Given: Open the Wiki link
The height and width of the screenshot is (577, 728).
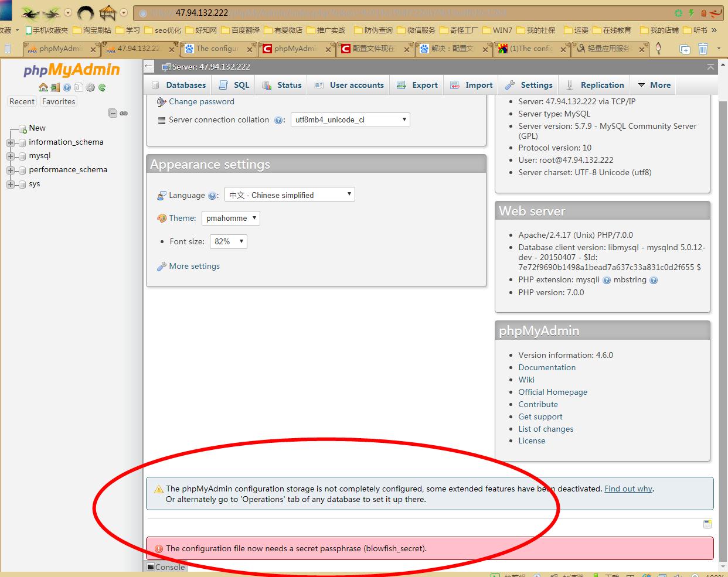Looking at the screenshot, I should click(526, 380).
